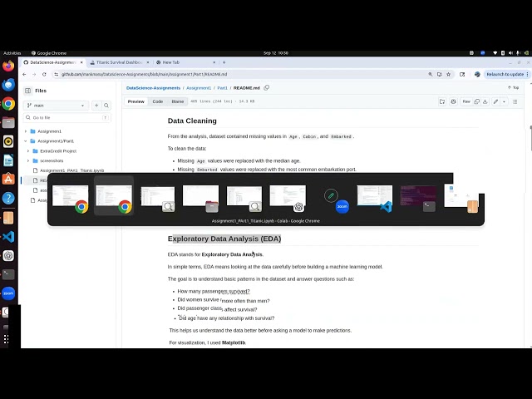Image resolution: width=532 pixels, height=399 pixels.
Task: Add file using the plus icon
Action: pyautogui.click(x=96, y=106)
